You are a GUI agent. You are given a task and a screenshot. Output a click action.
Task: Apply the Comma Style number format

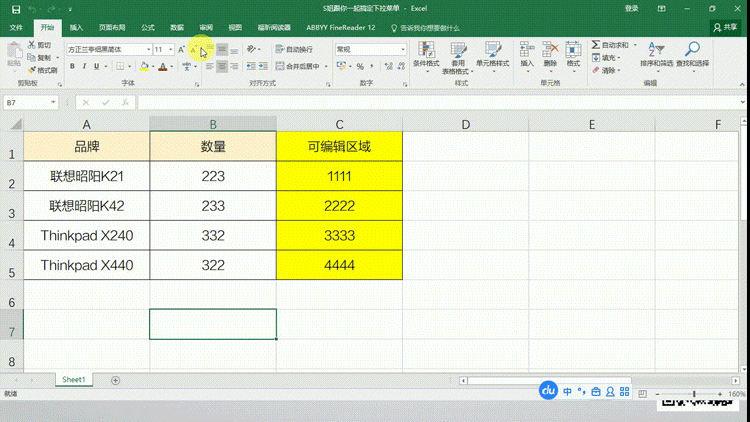[x=372, y=66]
